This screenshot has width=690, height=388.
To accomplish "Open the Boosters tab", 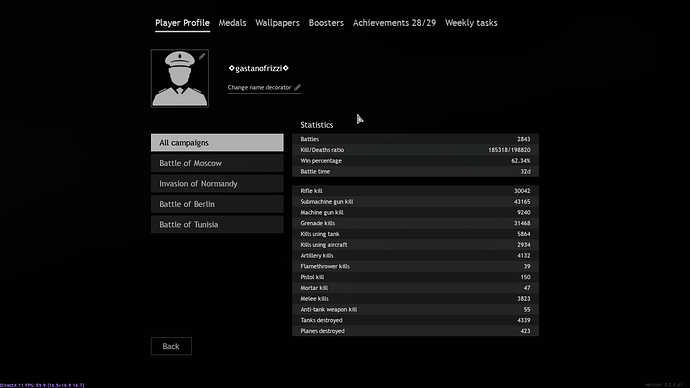I will (x=326, y=23).
